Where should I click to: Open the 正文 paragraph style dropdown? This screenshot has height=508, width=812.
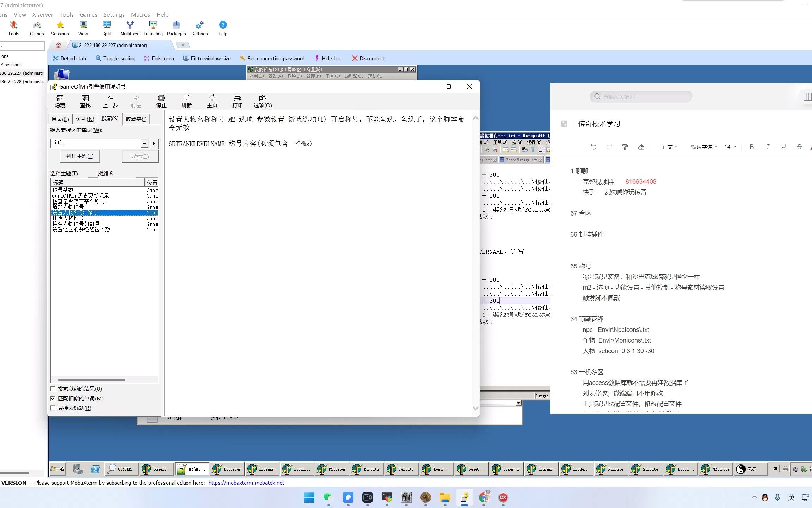[669, 147]
